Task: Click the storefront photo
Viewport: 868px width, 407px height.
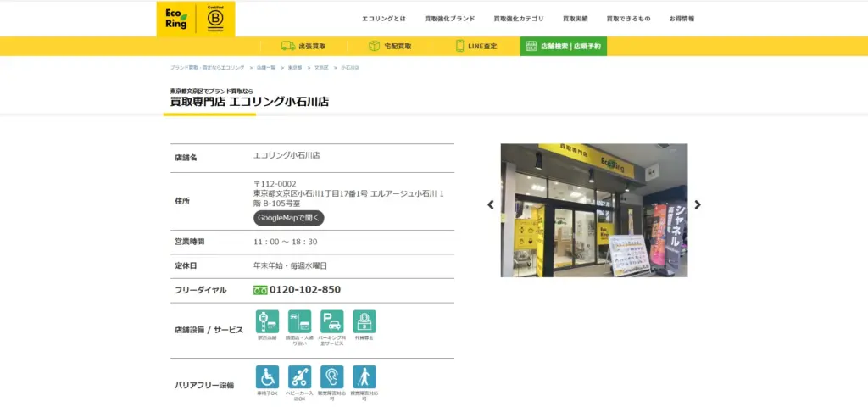Action: click(593, 209)
